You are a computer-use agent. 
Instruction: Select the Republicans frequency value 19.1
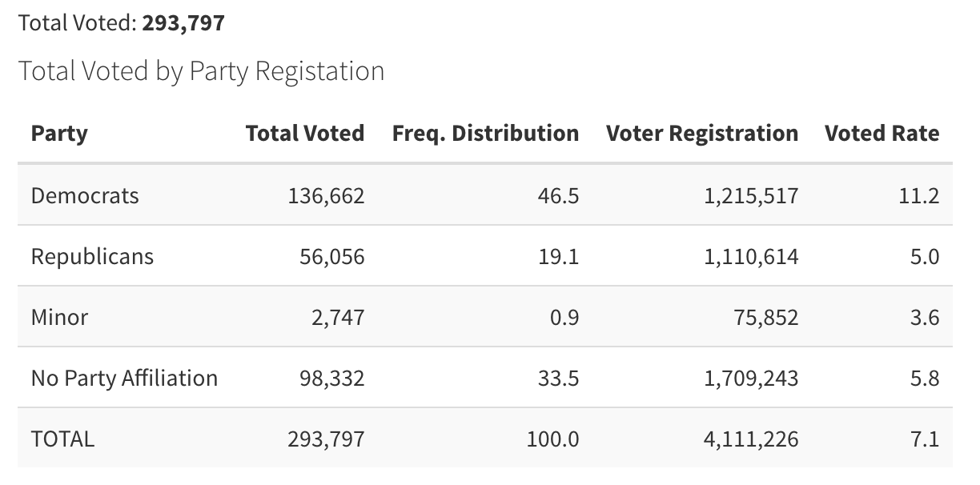pos(560,256)
